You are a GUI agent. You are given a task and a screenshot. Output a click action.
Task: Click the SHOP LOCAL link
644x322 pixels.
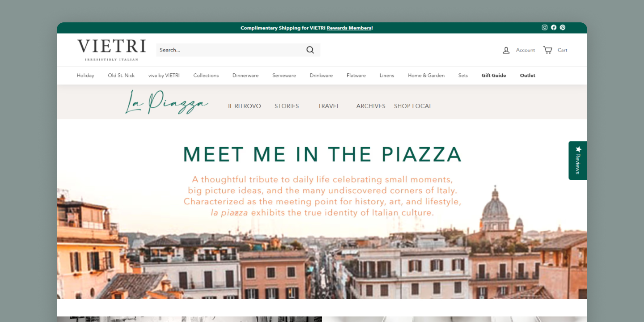[413, 106]
